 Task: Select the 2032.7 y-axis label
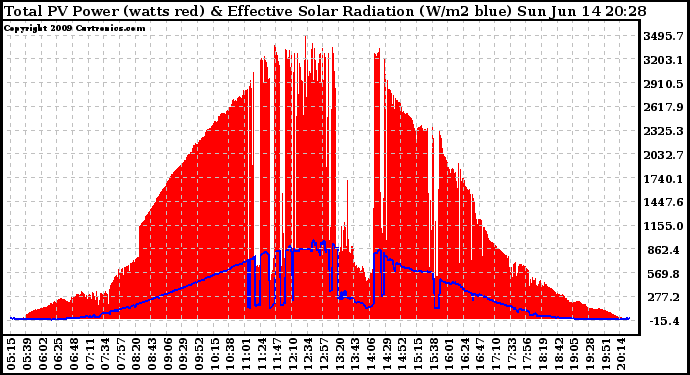663,155
